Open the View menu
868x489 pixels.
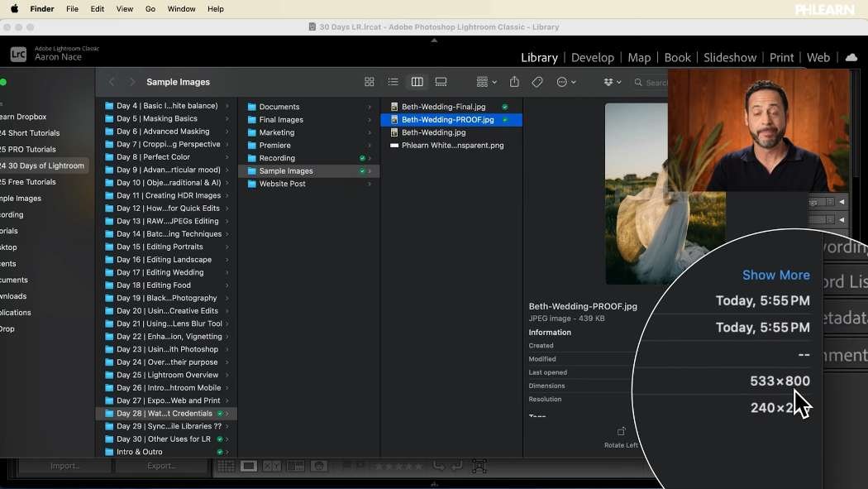click(125, 9)
